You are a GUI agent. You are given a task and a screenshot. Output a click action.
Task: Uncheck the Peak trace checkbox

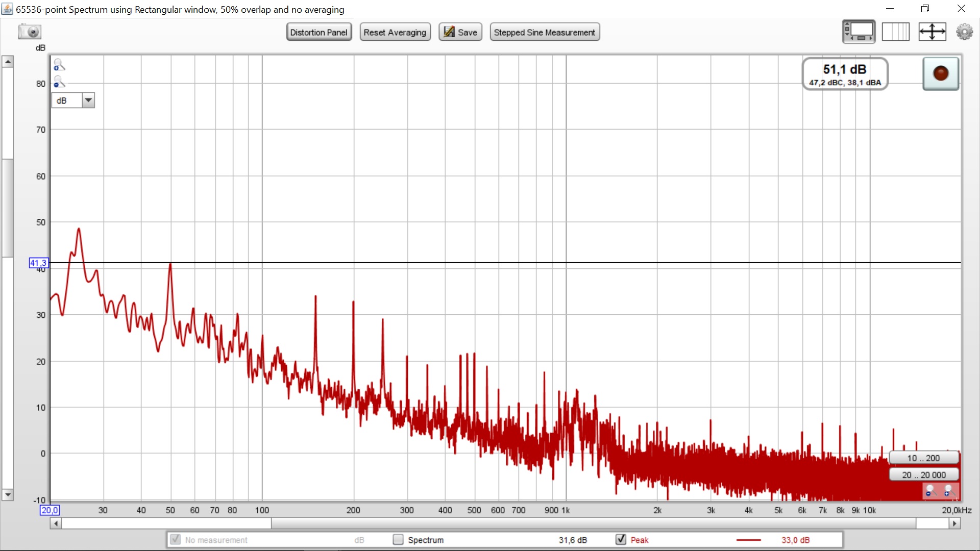(621, 539)
